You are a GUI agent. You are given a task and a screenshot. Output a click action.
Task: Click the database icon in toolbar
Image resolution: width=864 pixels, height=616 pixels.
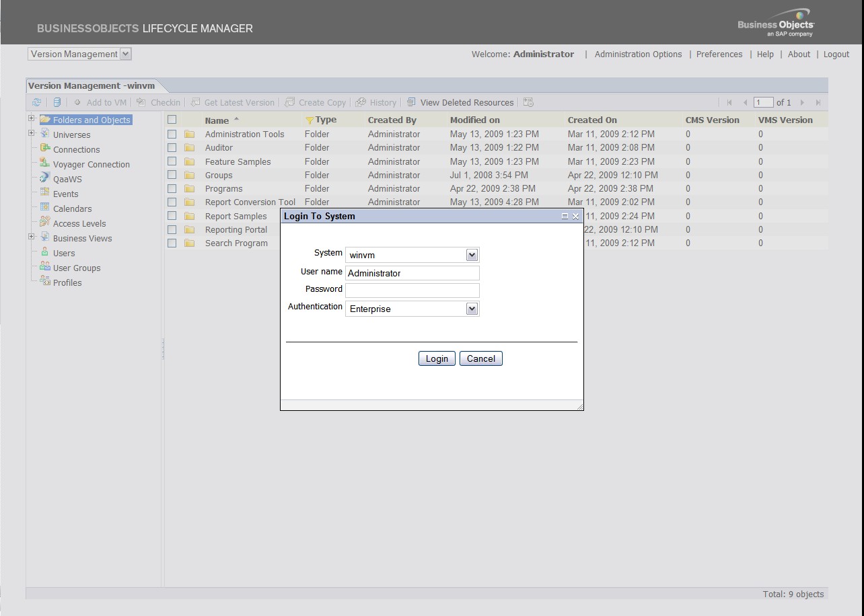pyautogui.click(x=57, y=102)
